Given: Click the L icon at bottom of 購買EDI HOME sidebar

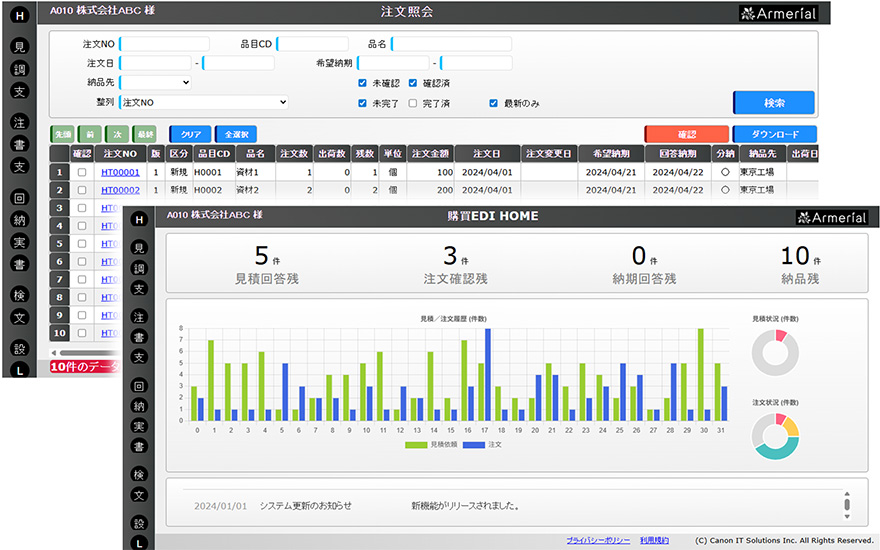Looking at the screenshot, I should tap(139, 543).
